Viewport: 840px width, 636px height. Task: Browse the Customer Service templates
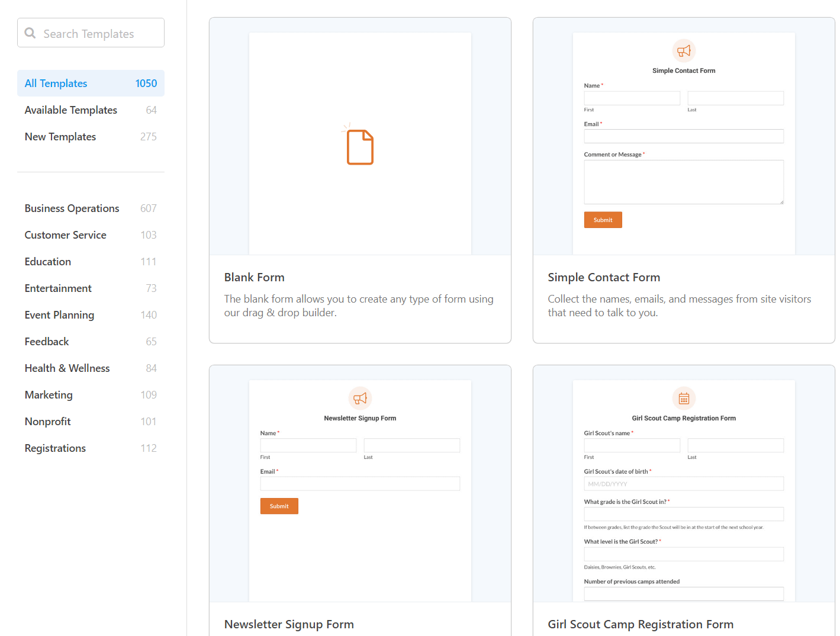65,235
